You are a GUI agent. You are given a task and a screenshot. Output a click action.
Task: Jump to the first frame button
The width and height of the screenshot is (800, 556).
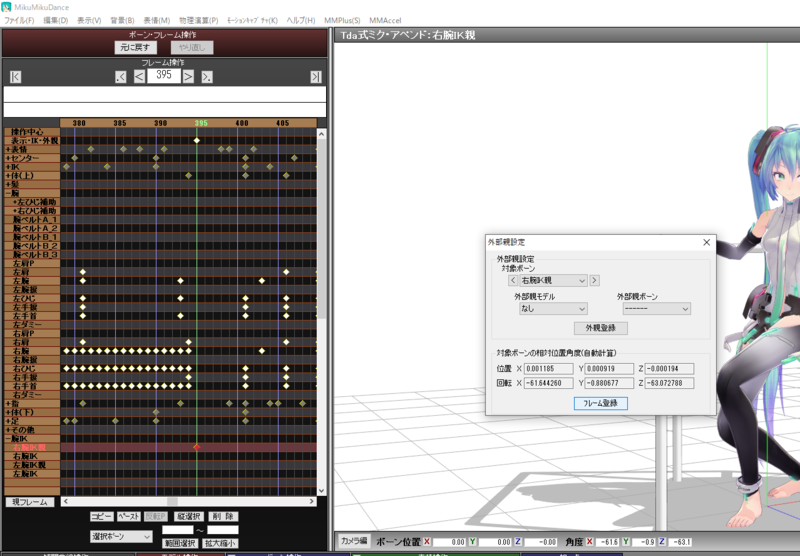15,77
